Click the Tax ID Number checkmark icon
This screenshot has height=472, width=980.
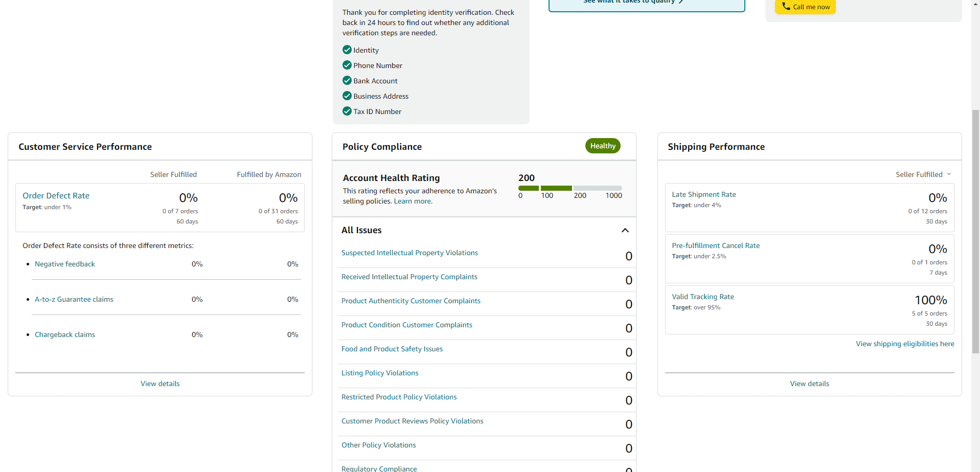click(347, 111)
